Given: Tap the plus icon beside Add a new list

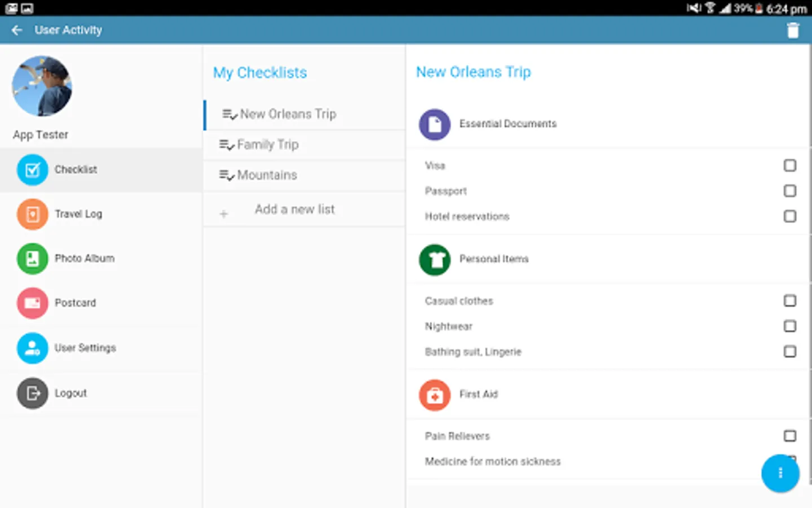Looking at the screenshot, I should pos(224,214).
